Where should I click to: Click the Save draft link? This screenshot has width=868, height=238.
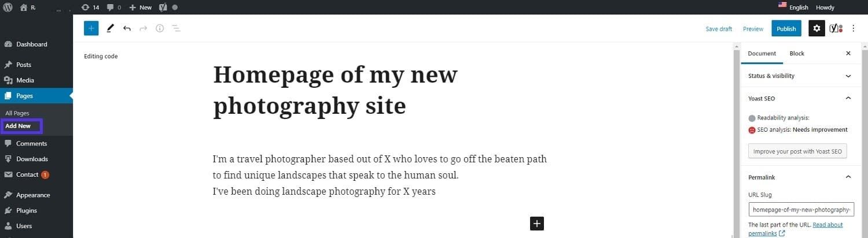(x=719, y=29)
